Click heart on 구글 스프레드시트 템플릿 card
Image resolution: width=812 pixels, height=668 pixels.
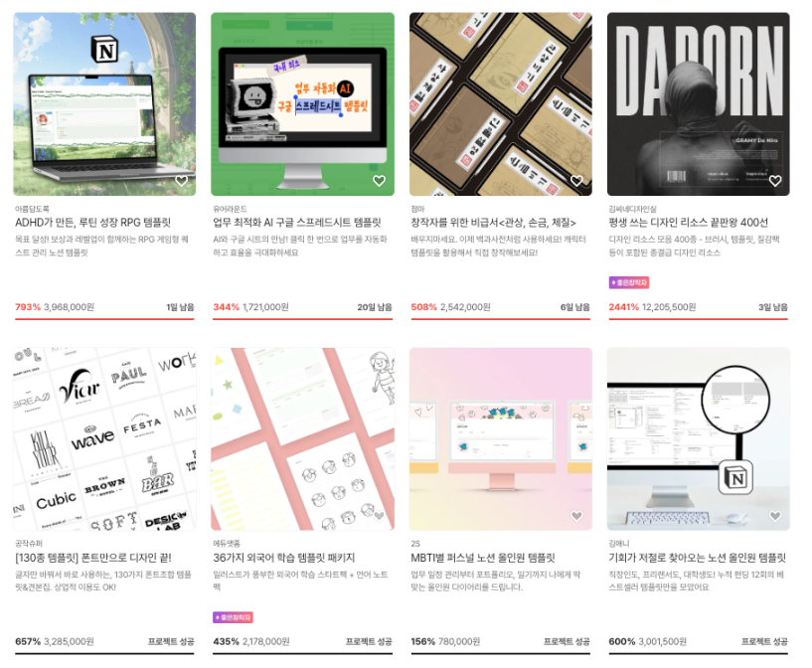click(379, 181)
